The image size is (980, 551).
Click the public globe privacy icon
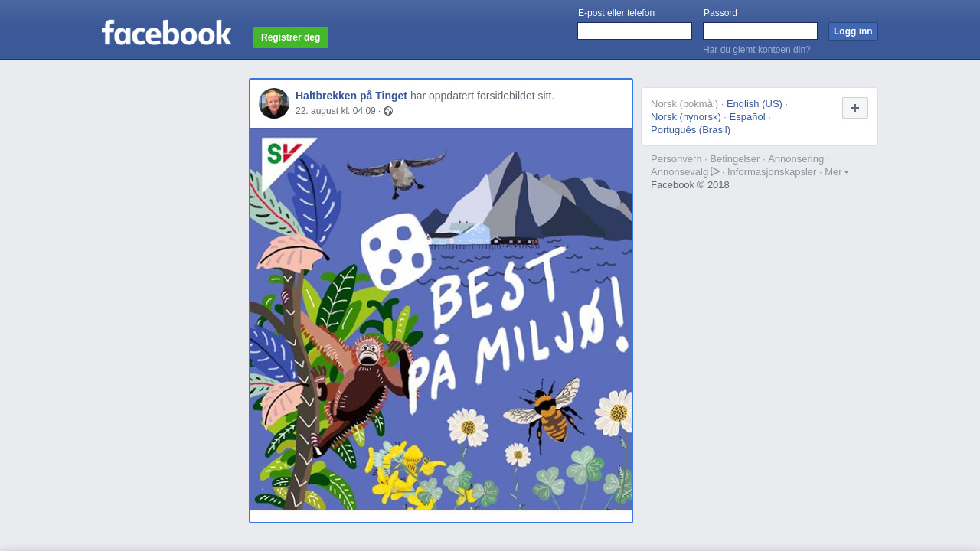click(x=388, y=111)
